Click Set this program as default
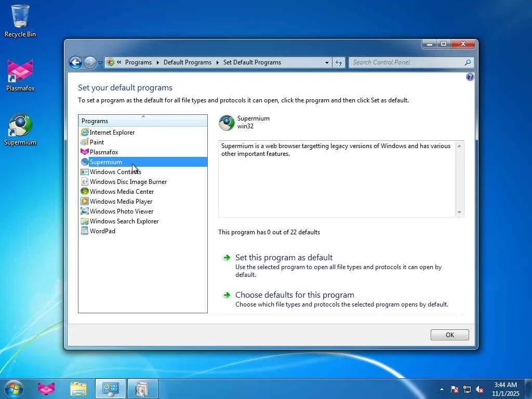The height and width of the screenshot is (399, 532). coord(284,258)
